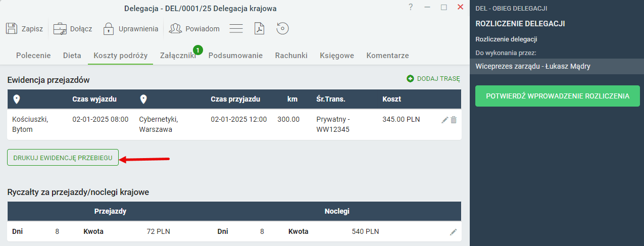Edit the ryczałty row pencil icon
This screenshot has height=246, width=644.
(453, 232)
